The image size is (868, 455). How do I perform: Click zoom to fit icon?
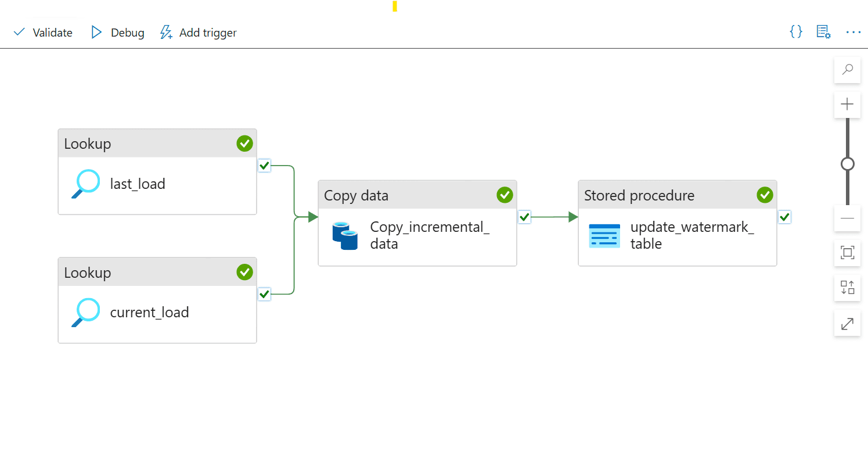847,253
